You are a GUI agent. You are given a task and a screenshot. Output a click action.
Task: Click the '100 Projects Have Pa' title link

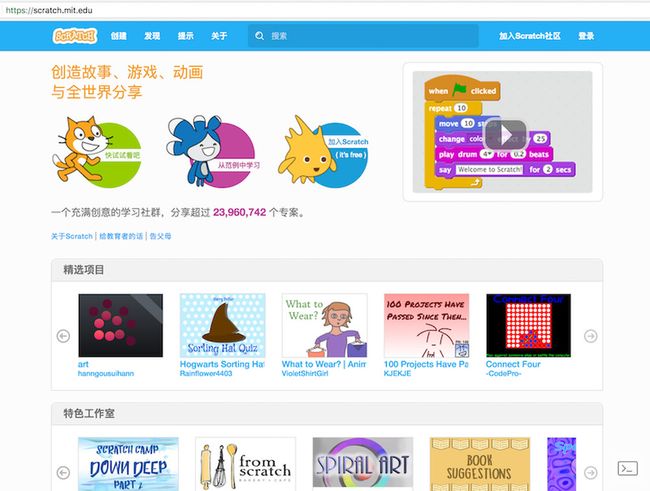[426, 364]
